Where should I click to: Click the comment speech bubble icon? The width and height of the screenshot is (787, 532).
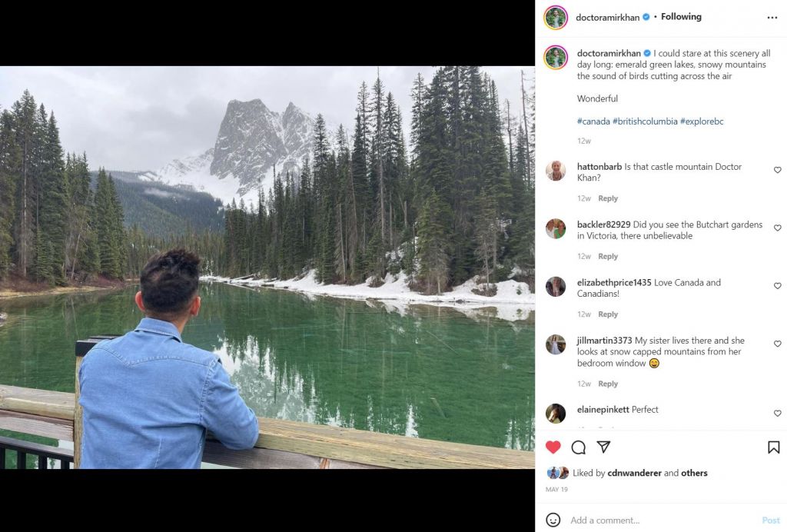coord(579,447)
